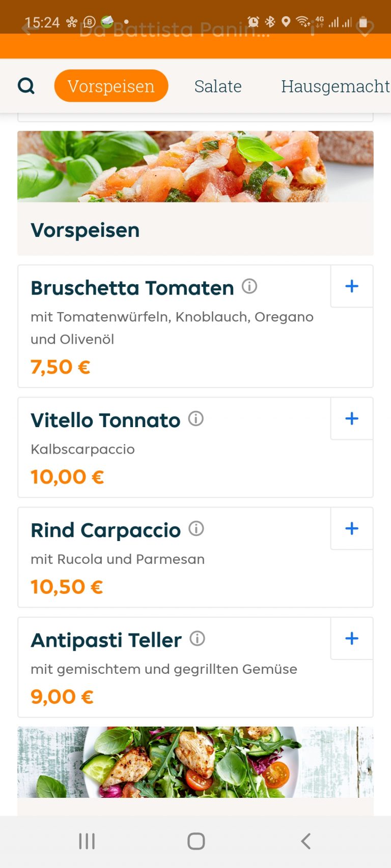Select the Vorspeisen category tab
The width and height of the screenshot is (391, 868).
click(x=111, y=86)
